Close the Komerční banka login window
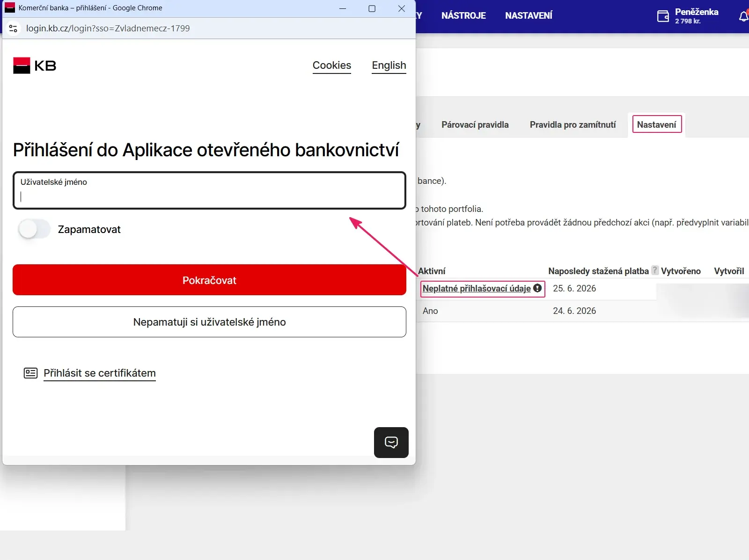Viewport: 749px width, 560px height. point(401,8)
